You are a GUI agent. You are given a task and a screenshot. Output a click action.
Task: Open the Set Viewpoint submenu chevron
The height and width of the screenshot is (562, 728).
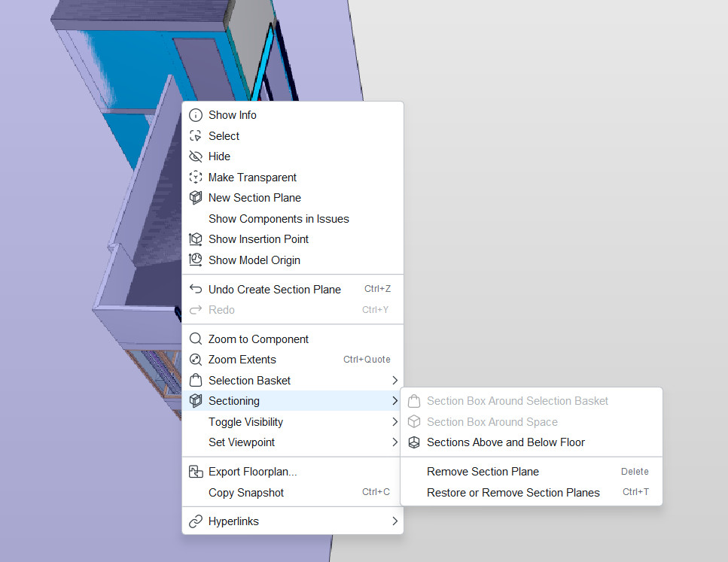click(394, 442)
